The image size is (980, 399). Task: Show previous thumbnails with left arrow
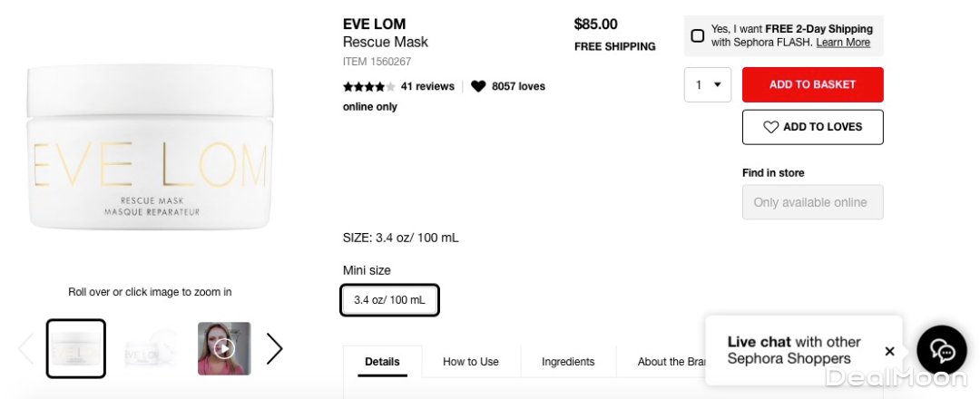click(25, 348)
